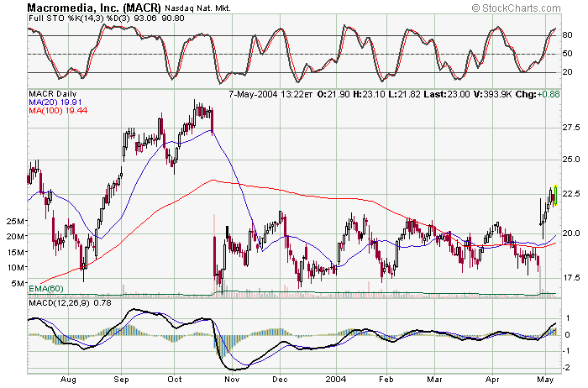Click the Chg: +0.88 value
The height and width of the screenshot is (388, 588).
tap(538, 94)
